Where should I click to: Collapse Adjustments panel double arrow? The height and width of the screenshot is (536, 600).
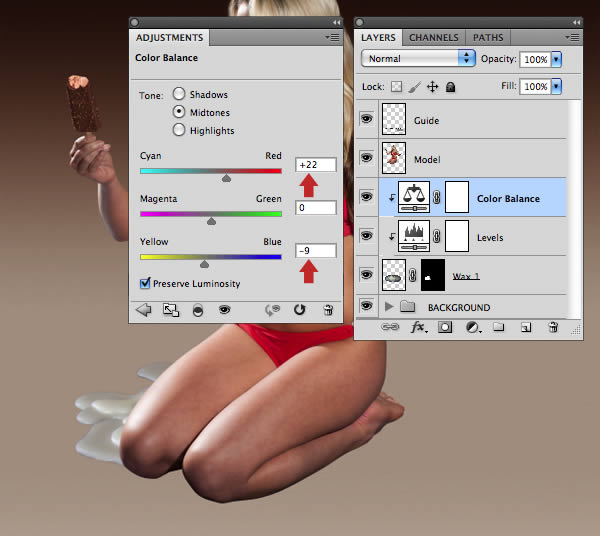[337, 23]
